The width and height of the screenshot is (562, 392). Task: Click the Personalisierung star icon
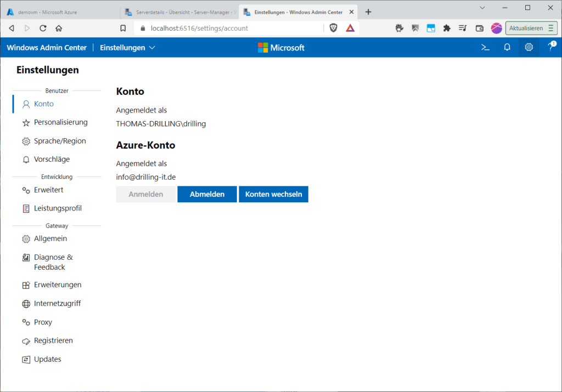[26, 123]
